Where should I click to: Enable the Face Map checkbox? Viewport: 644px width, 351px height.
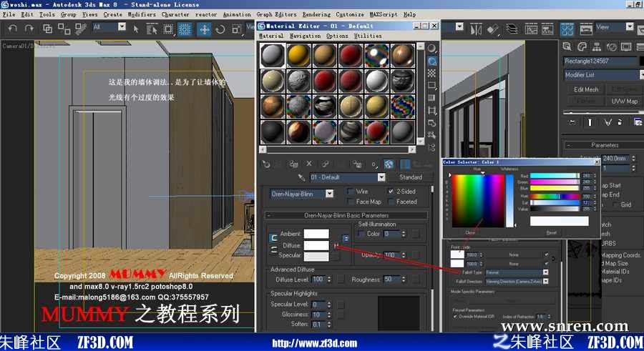click(x=351, y=202)
